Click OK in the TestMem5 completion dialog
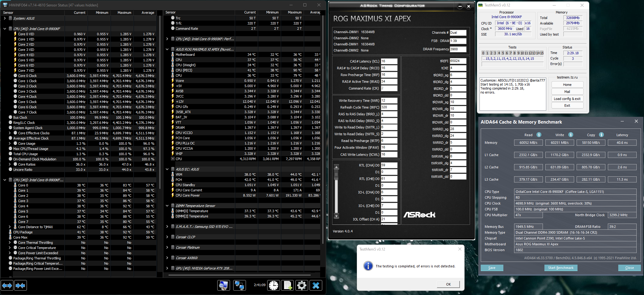This screenshot has height=295, width=644. 448,284
